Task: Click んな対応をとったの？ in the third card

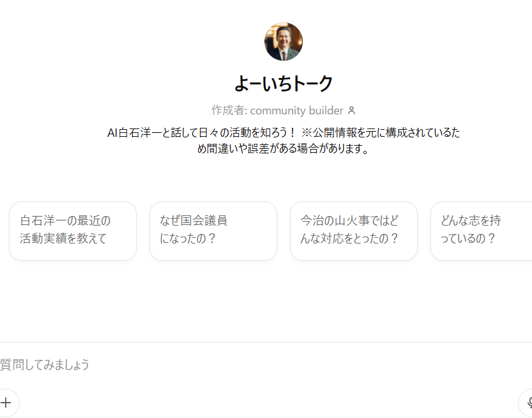Action: (350, 239)
